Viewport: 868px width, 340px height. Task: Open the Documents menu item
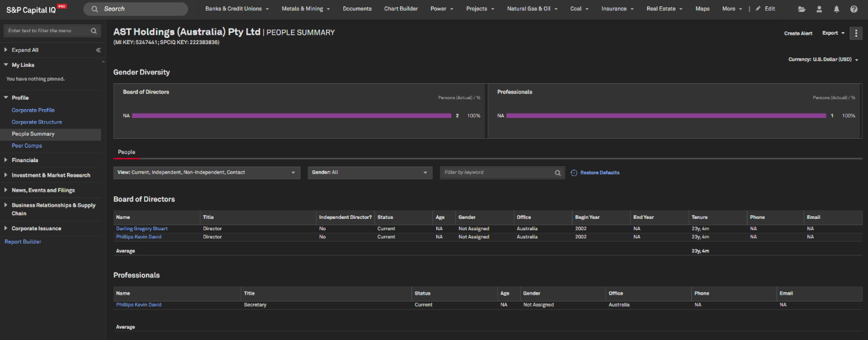tap(357, 9)
